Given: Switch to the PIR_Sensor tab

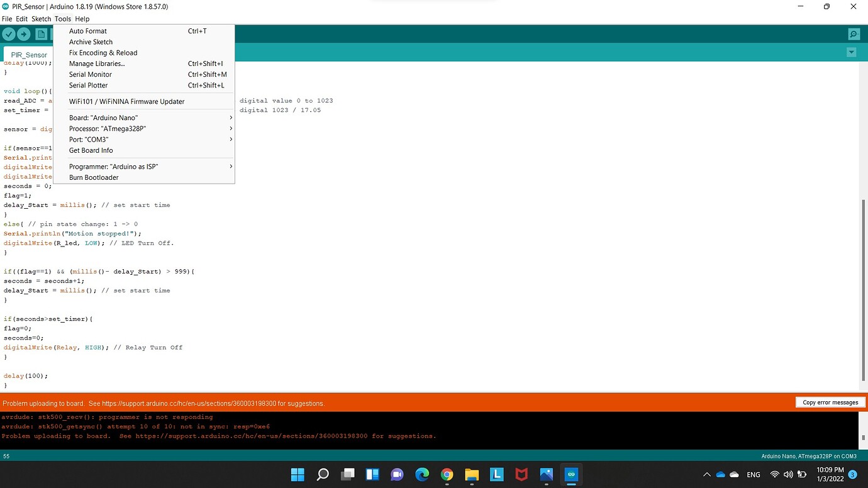Looking at the screenshot, I should pyautogui.click(x=28, y=55).
